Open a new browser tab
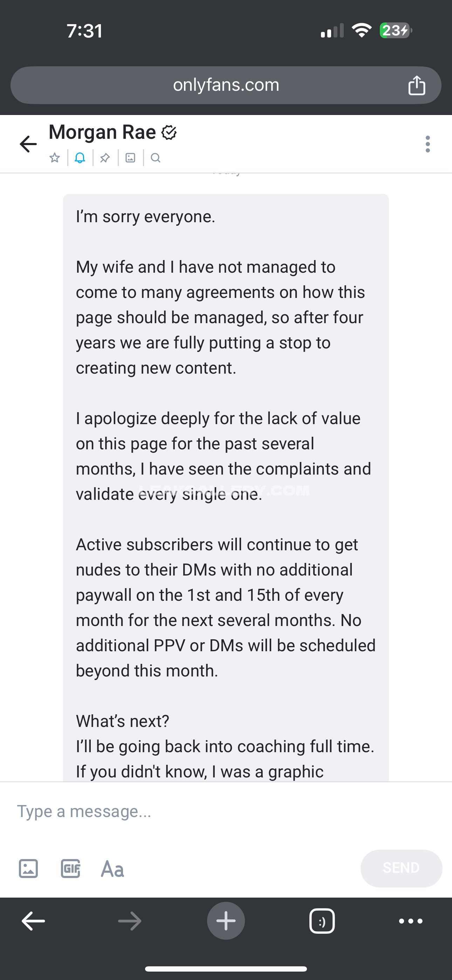 click(x=226, y=921)
